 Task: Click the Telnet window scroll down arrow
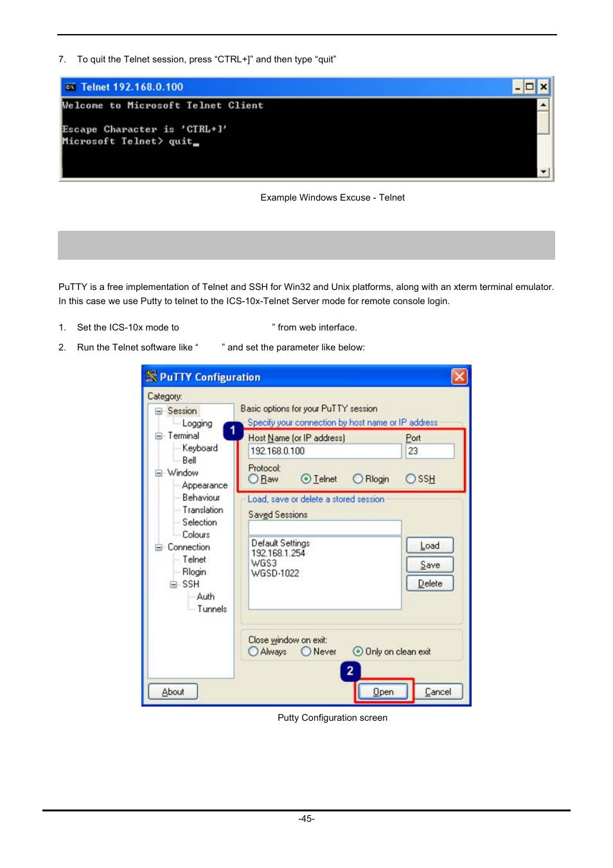[x=544, y=172]
